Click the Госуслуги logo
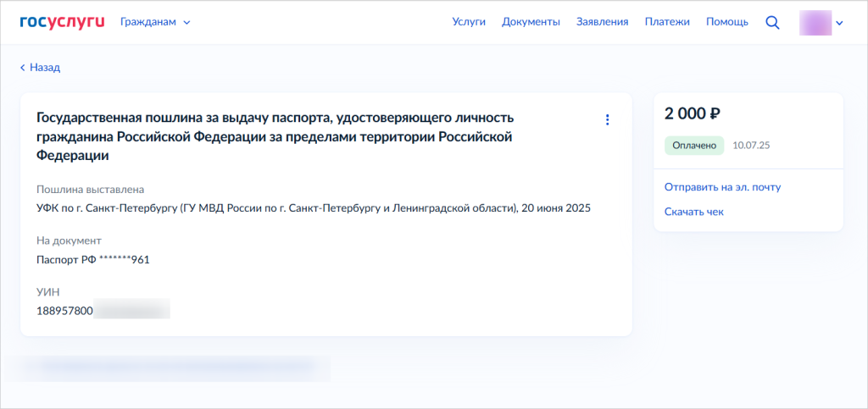 (x=62, y=22)
